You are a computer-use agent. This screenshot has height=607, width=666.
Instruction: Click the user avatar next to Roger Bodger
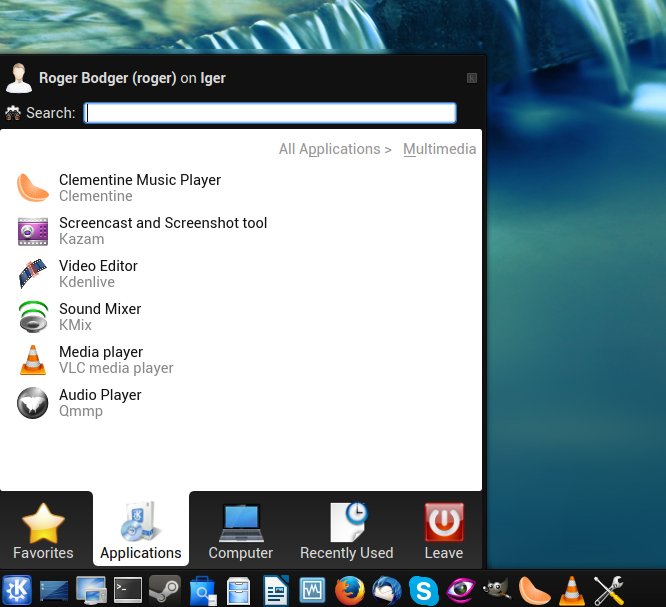click(x=18, y=78)
